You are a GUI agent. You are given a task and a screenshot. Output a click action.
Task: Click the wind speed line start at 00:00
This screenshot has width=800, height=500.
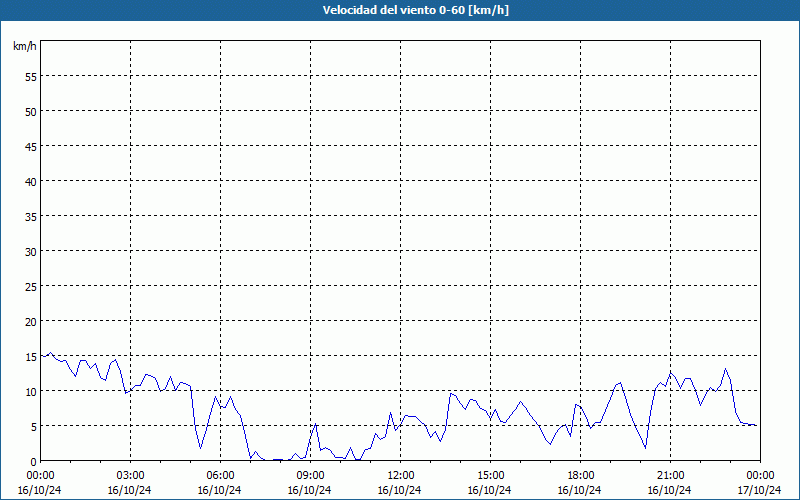click(41, 356)
